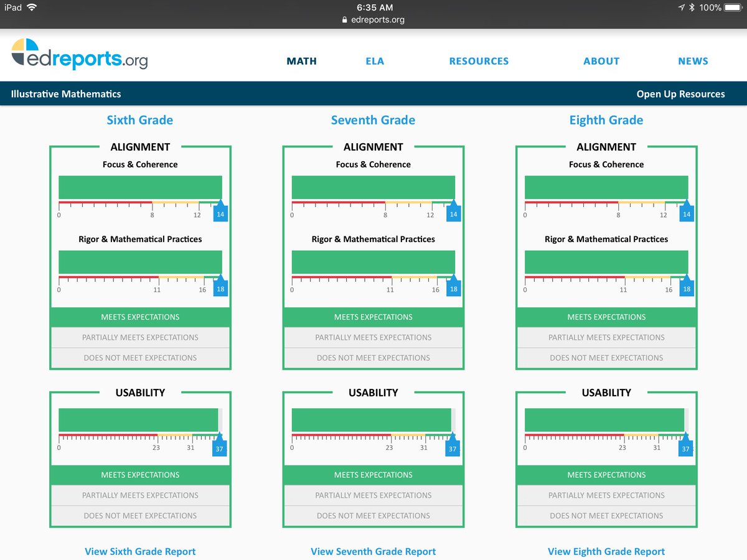The image size is (747, 560).
Task: Click Seventh Grade Usability Does Not Meet Expectations
Action: (x=373, y=516)
